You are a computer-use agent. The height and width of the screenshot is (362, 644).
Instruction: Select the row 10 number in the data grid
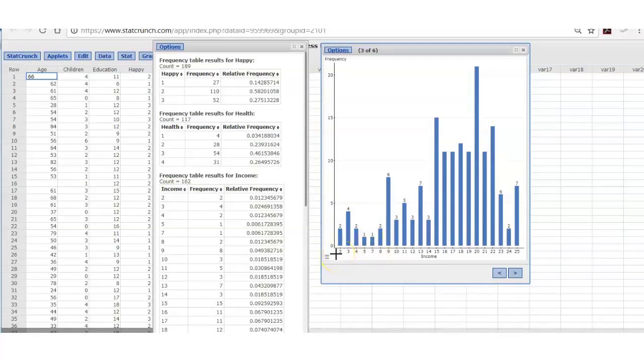[x=14, y=141]
